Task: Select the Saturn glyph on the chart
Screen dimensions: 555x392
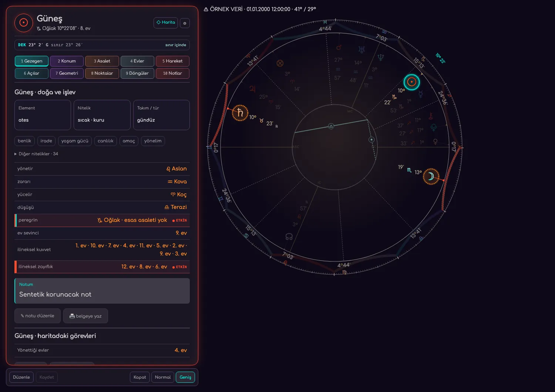Action: point(240,113)
